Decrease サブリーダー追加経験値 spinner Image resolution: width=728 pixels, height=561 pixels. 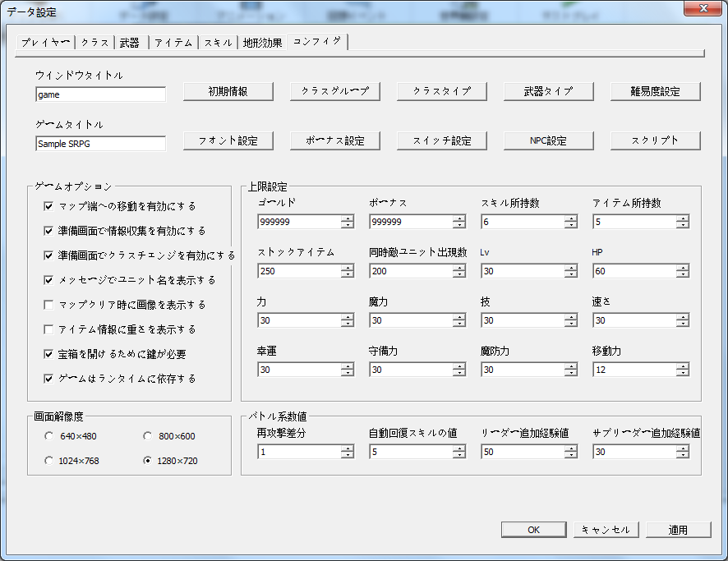pyautogui.click(x=683, y=455)
